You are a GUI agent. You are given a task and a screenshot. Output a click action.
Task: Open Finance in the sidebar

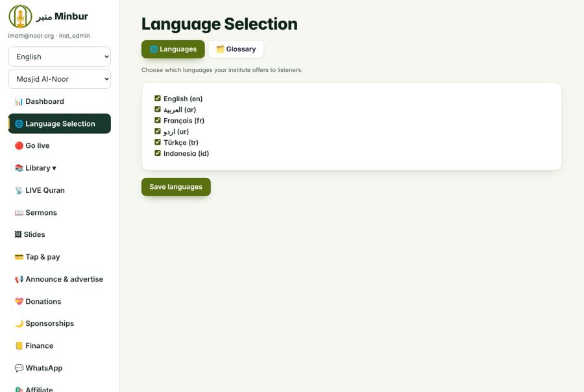(x=60, y=346)
